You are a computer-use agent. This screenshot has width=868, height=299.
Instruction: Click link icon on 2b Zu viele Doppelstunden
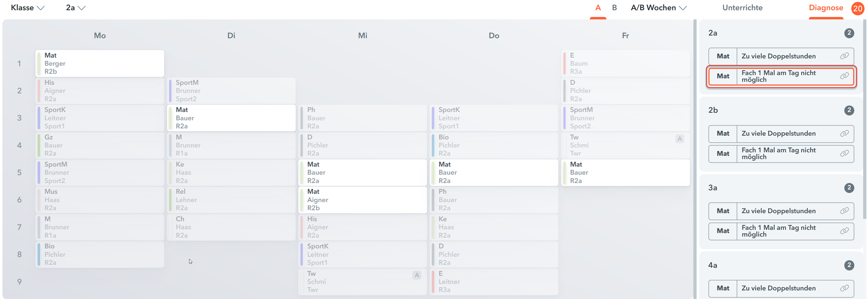click(x=844, y=133)
